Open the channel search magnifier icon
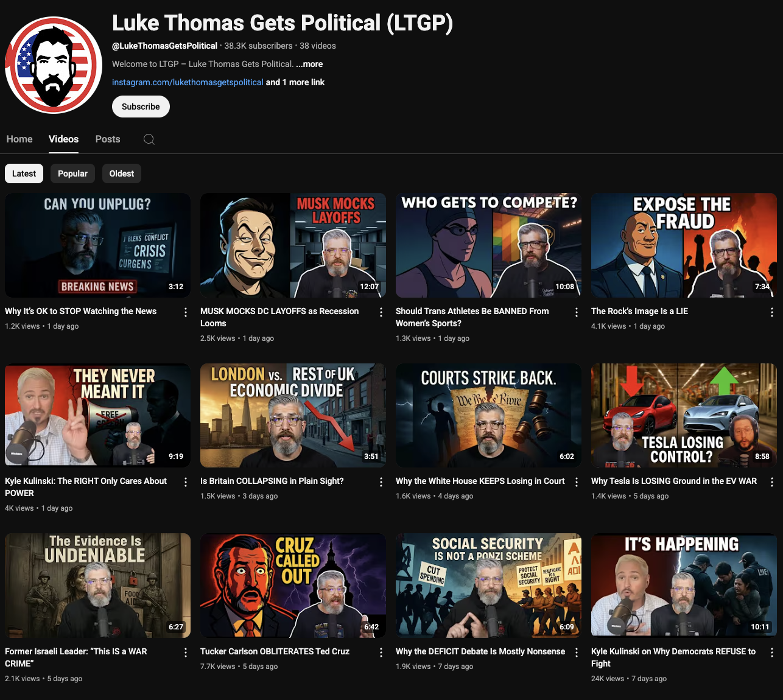The height and width of the screenshot is (700, 783). pyautogui.click(x=149, y=139)
